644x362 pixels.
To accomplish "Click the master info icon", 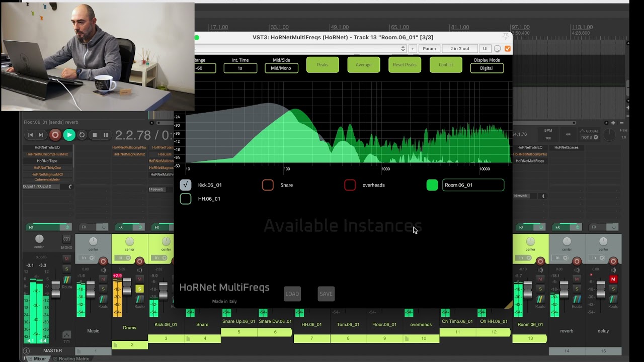I will [26, 351].
